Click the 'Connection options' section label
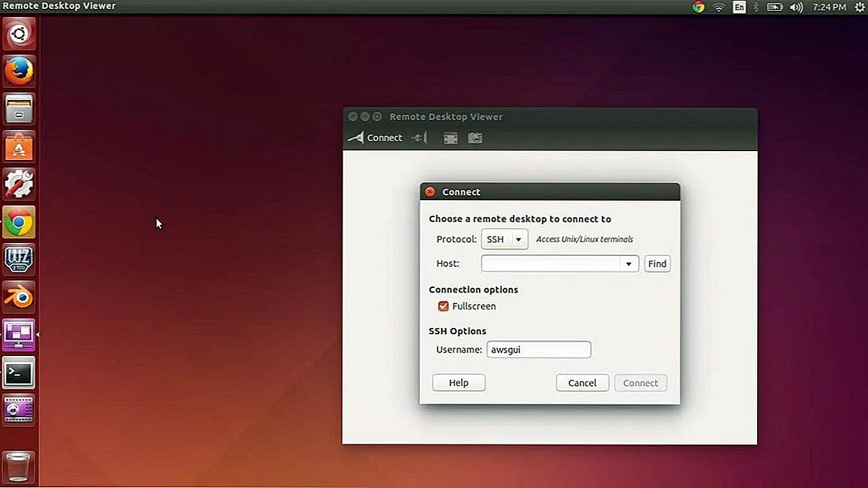Image resolution: width=868 pixels, height=488 pixels. (x=473, y=289)
